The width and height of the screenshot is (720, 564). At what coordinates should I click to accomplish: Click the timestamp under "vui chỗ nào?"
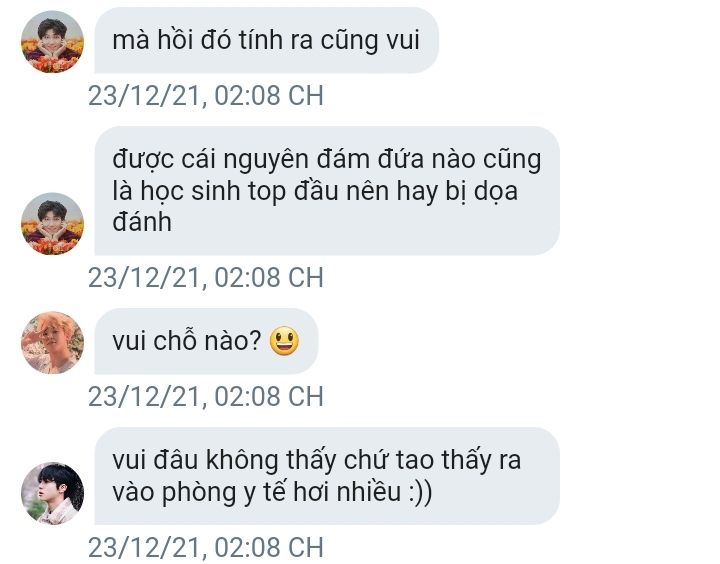206,396
